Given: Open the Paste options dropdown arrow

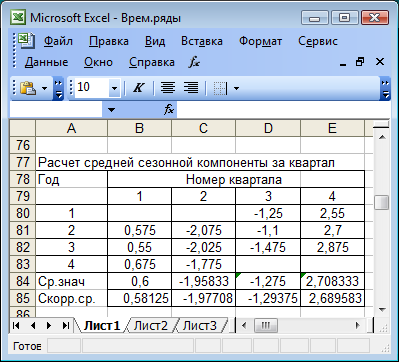Looking at the screenshot, I should 44,89.
